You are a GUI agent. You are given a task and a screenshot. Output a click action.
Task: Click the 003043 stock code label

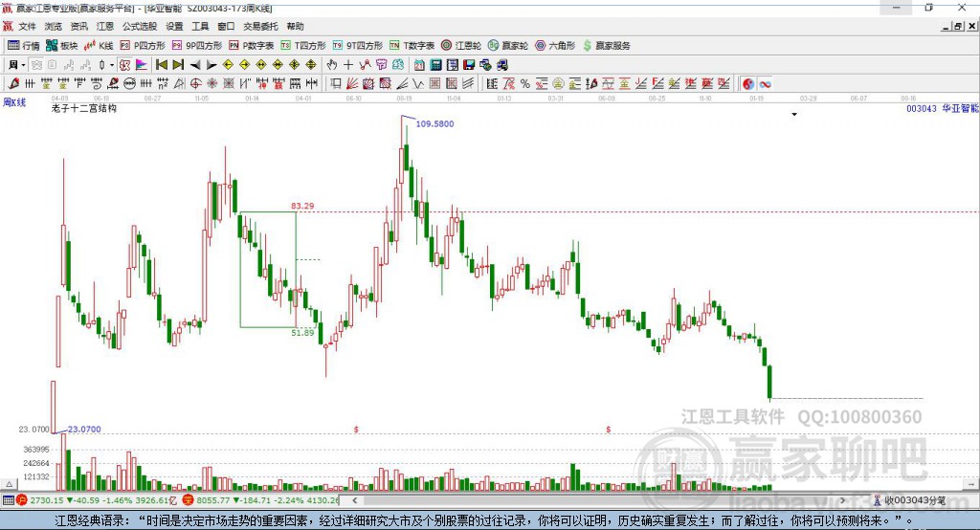[922, 109]
